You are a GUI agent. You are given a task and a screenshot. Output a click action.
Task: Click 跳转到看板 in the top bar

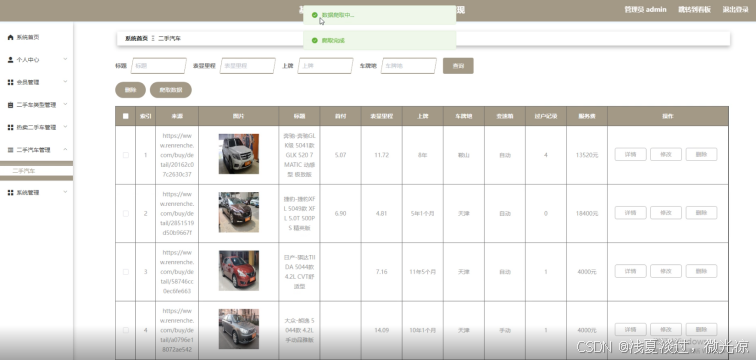click(x=694, y=10)
